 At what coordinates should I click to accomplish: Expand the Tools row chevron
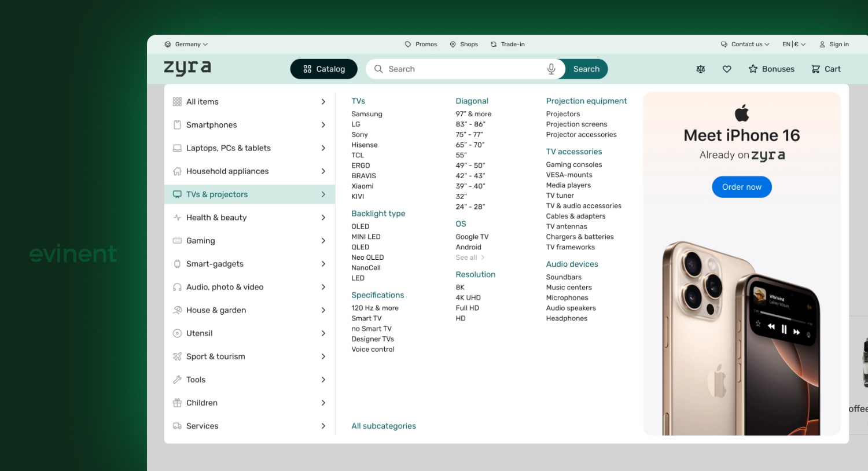tap(323, 380)
